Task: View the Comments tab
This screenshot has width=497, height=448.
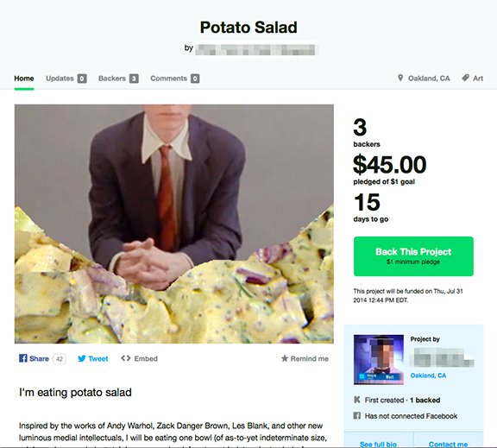Action: (174, 79)
